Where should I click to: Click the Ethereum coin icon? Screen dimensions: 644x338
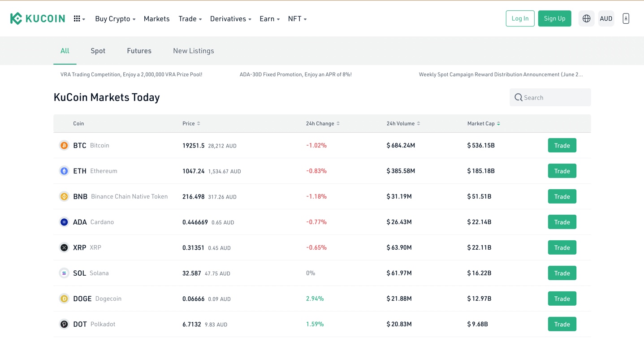click(x=64, y=171)
